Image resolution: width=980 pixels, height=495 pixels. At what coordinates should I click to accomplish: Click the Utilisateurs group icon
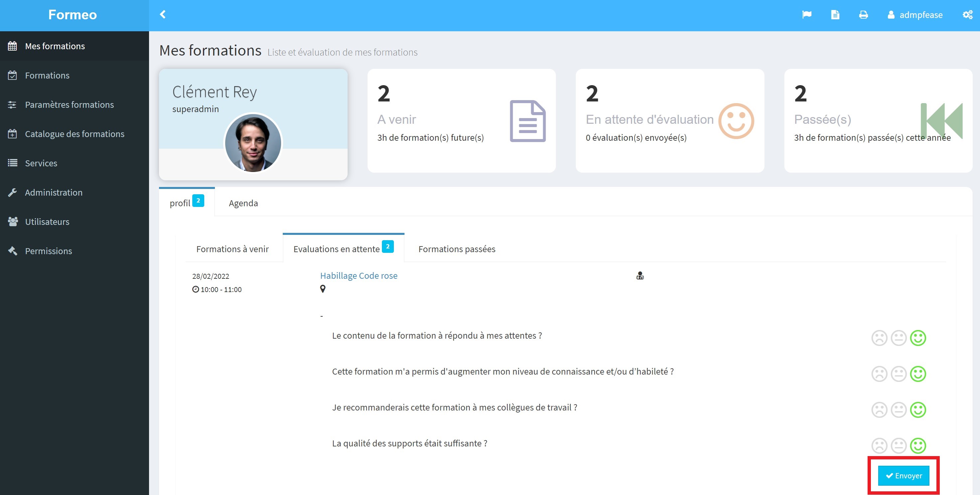(x=13, y=222)
